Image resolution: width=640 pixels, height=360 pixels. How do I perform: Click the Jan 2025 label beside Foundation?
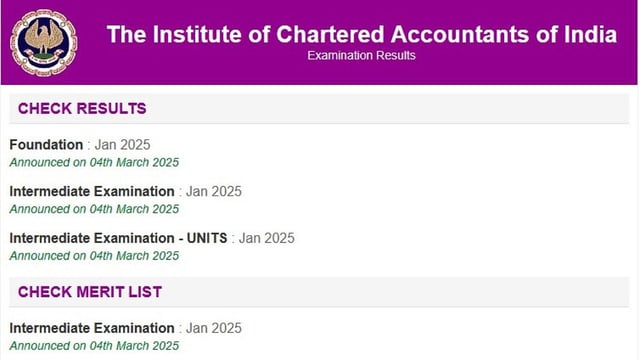coord(122,145)
